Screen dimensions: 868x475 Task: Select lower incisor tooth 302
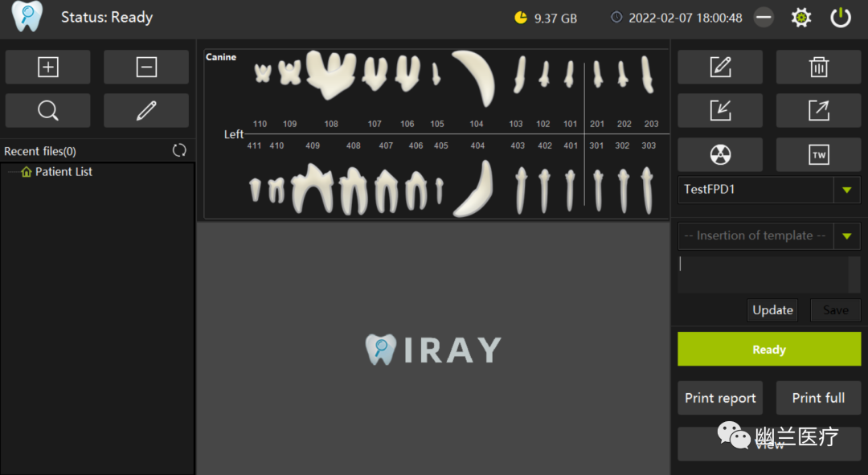coord(624,191)
